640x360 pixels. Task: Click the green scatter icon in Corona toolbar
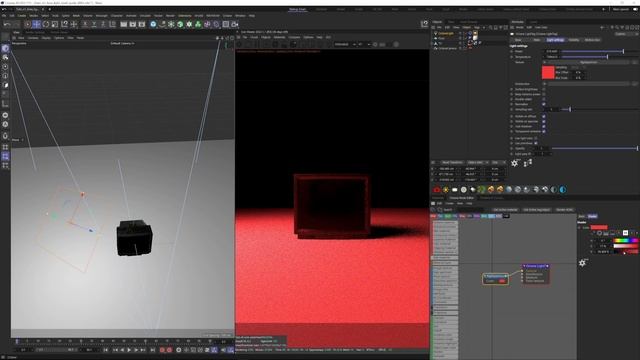click(482, 189)
